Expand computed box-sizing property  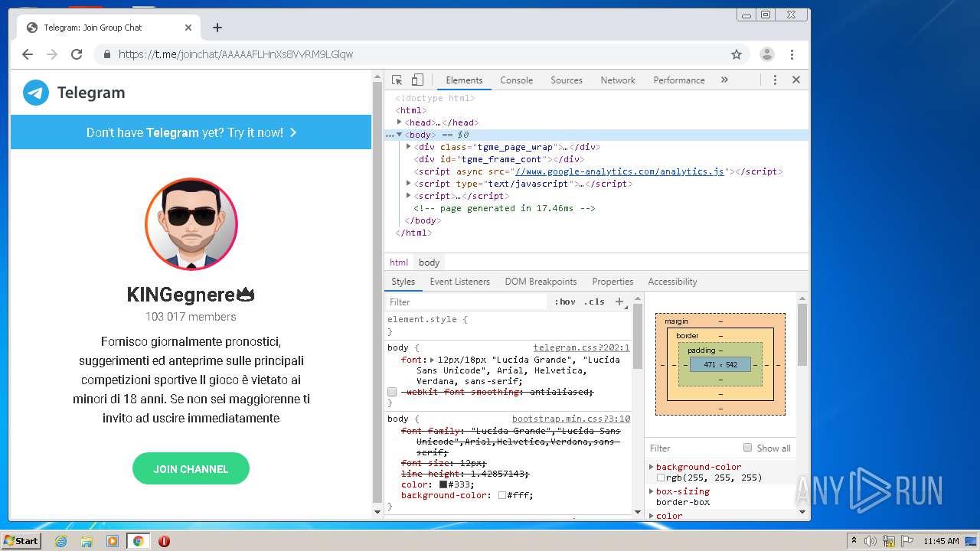652,491
